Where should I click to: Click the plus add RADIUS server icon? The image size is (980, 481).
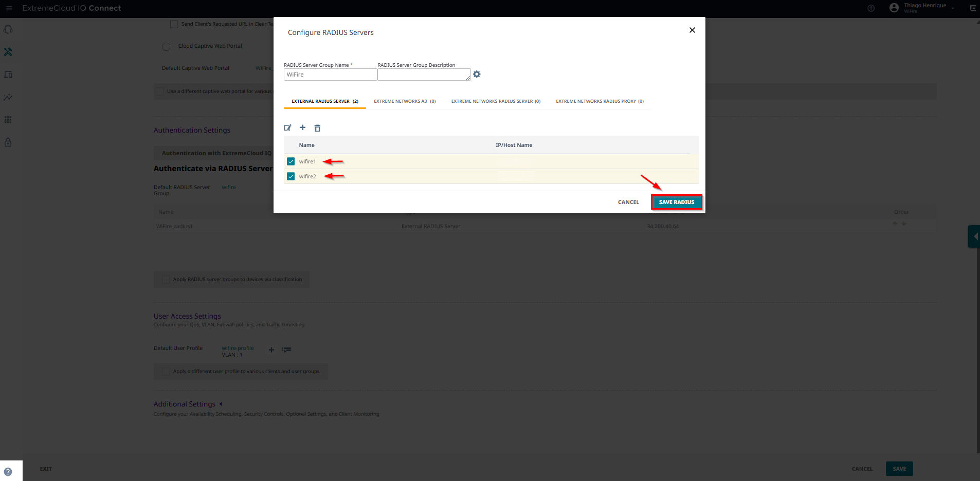click(x=303, y=127)
